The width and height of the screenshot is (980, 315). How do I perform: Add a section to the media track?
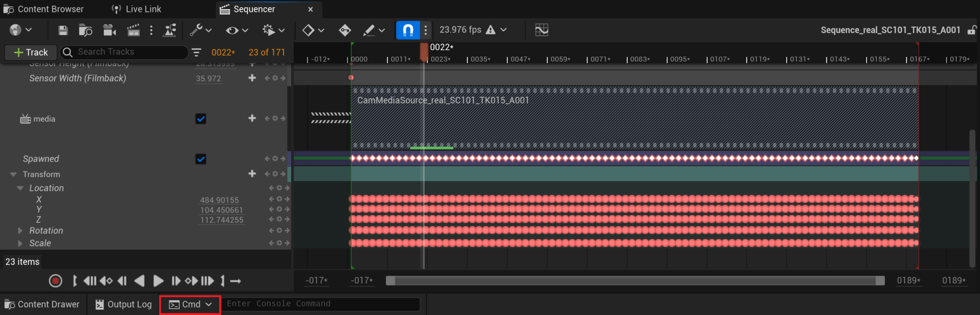tap(252, 118)
